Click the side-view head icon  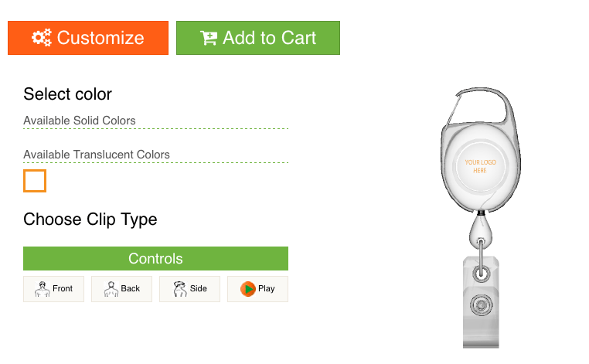tap(179, 289)
